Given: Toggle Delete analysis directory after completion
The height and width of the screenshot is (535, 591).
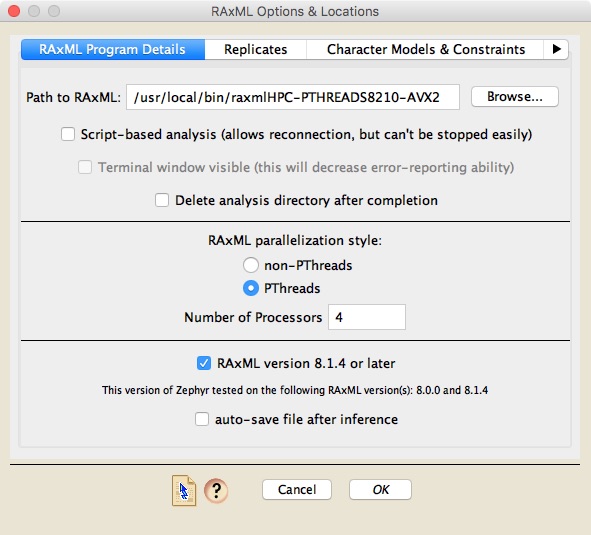Looking at the screenshot, I should (162, 200).
